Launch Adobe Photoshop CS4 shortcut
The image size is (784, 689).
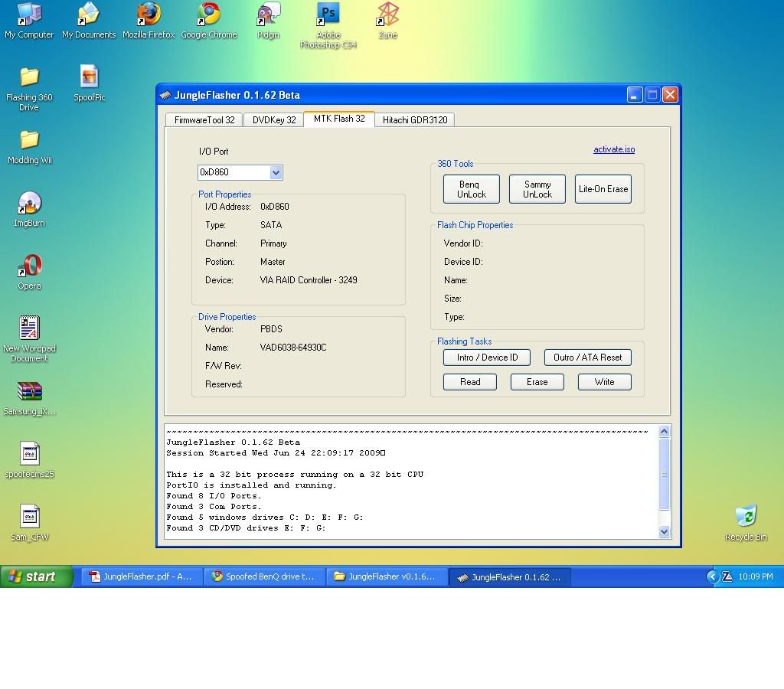pos(328,15)
